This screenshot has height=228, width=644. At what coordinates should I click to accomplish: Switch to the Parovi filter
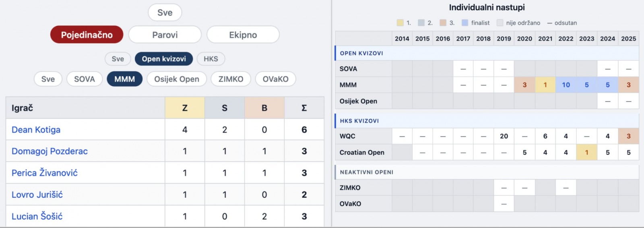pos(165,35)
